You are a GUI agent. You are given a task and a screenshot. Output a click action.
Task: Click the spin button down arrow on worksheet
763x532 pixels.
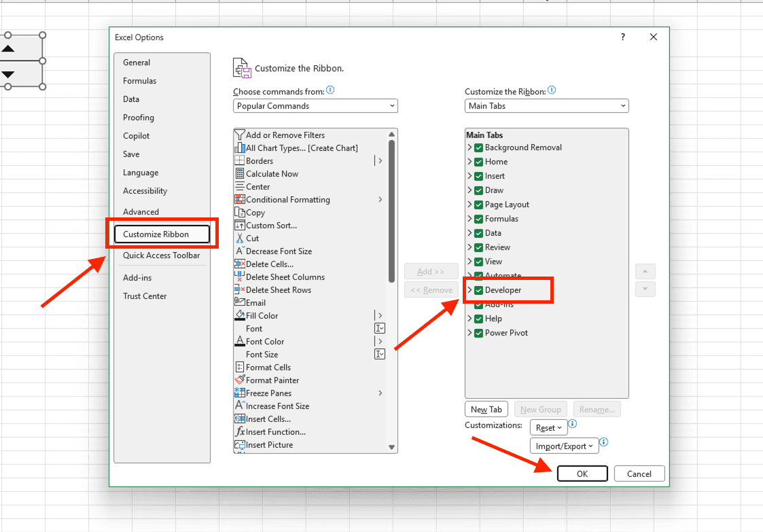8,74
